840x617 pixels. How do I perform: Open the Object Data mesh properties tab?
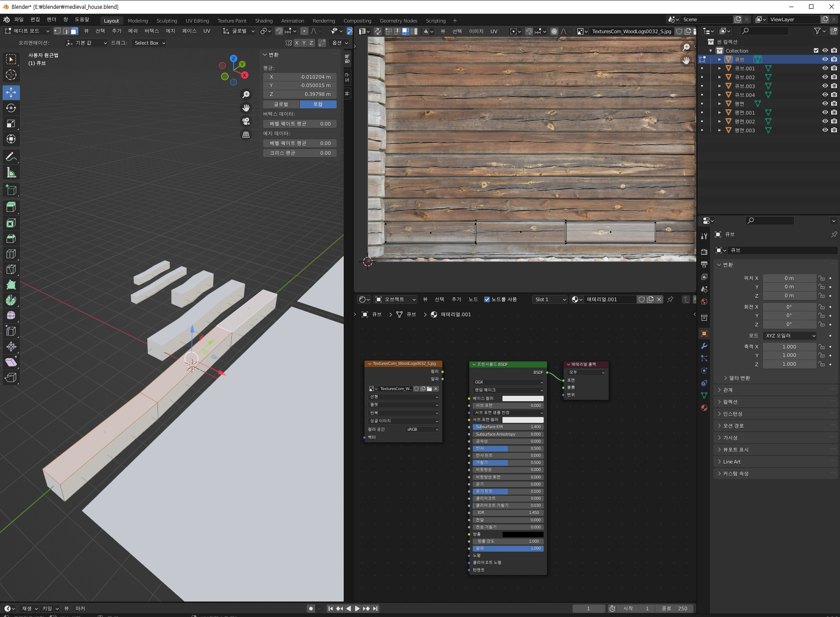click(x=704, y=395)
